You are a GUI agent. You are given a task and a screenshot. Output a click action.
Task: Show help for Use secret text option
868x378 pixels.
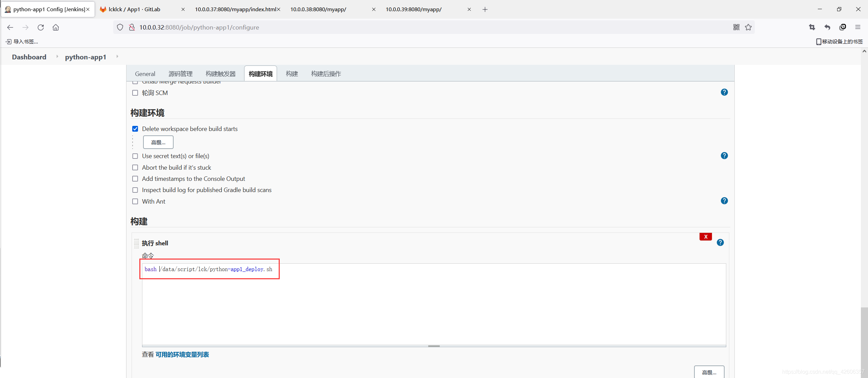[724, 156]
